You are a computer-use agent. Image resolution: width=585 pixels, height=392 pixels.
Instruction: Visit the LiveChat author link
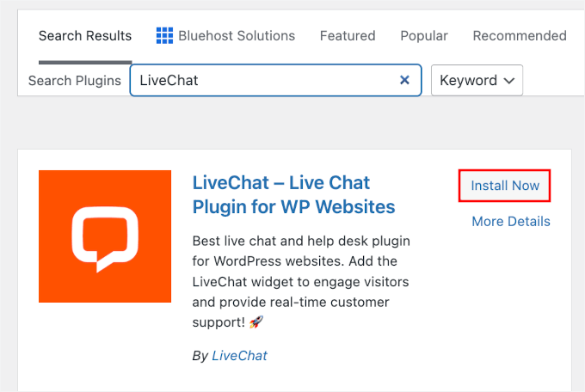point(239,355)
